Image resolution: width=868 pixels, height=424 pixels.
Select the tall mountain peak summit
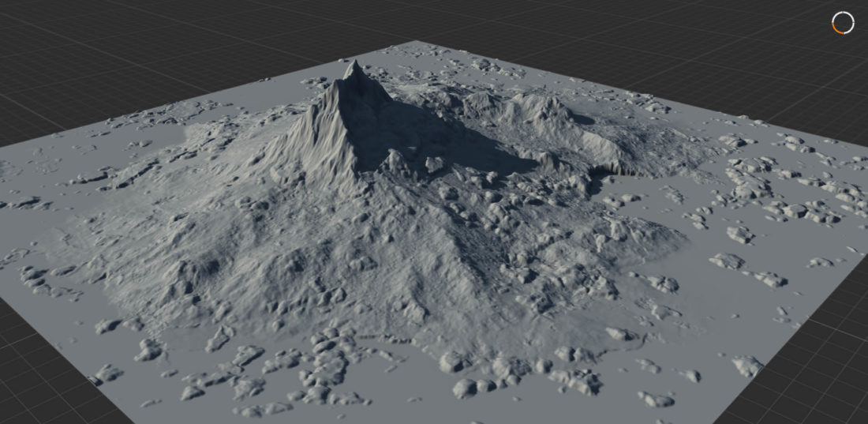click(x=354, y=66)
